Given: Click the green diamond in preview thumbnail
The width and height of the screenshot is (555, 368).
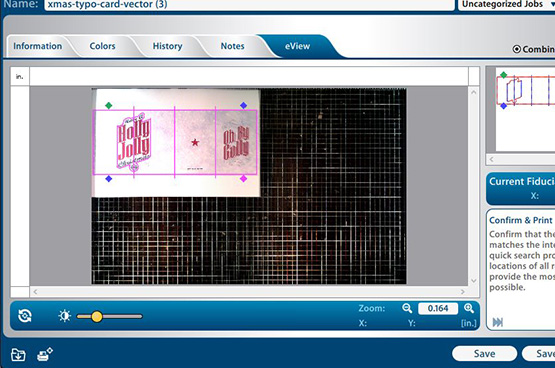Looking at the screenshot, I should coord(503,75).
